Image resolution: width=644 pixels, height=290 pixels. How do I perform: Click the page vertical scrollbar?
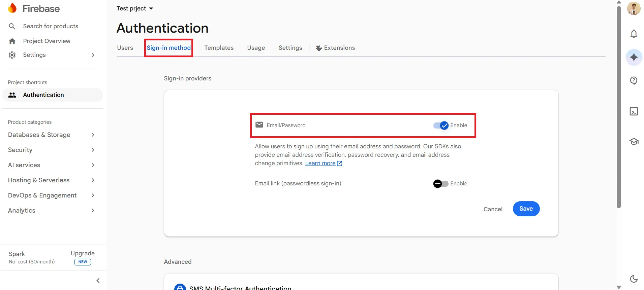tap(619, 106)
